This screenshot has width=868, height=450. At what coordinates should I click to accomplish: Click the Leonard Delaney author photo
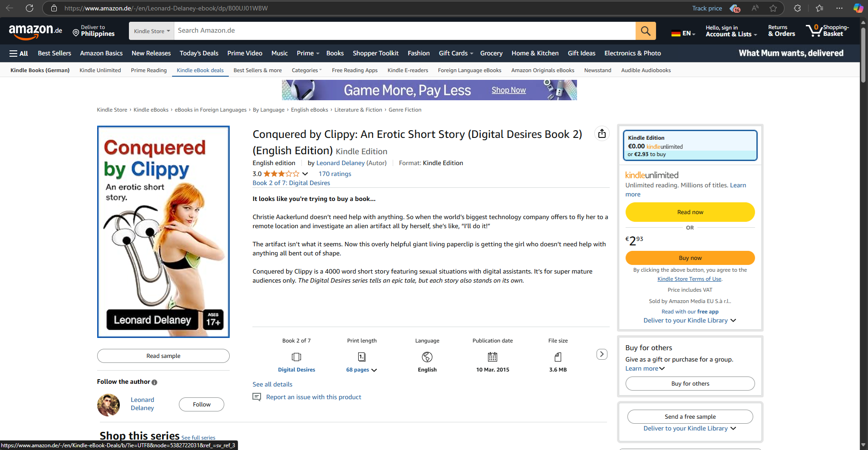coord(108,405)
